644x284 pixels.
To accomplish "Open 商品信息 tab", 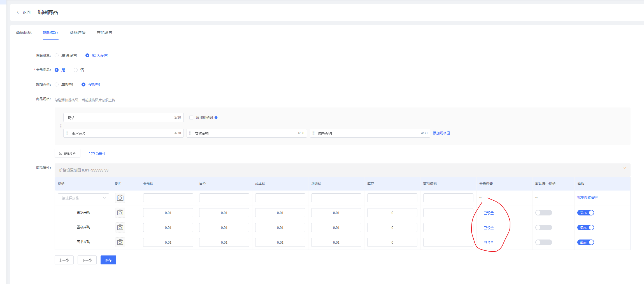I will pyautogui.click(x=24, y=32).
